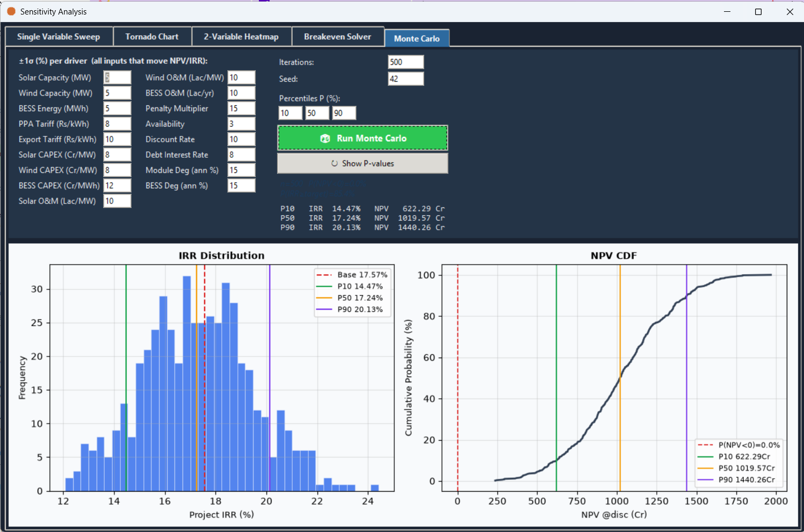
Task: Click the Project IRR (%) axis label
Action: (221, 514)
